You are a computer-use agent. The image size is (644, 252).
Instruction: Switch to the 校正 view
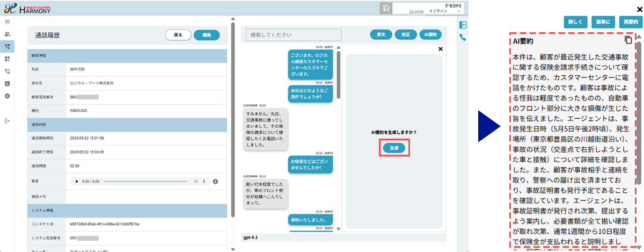406,35
